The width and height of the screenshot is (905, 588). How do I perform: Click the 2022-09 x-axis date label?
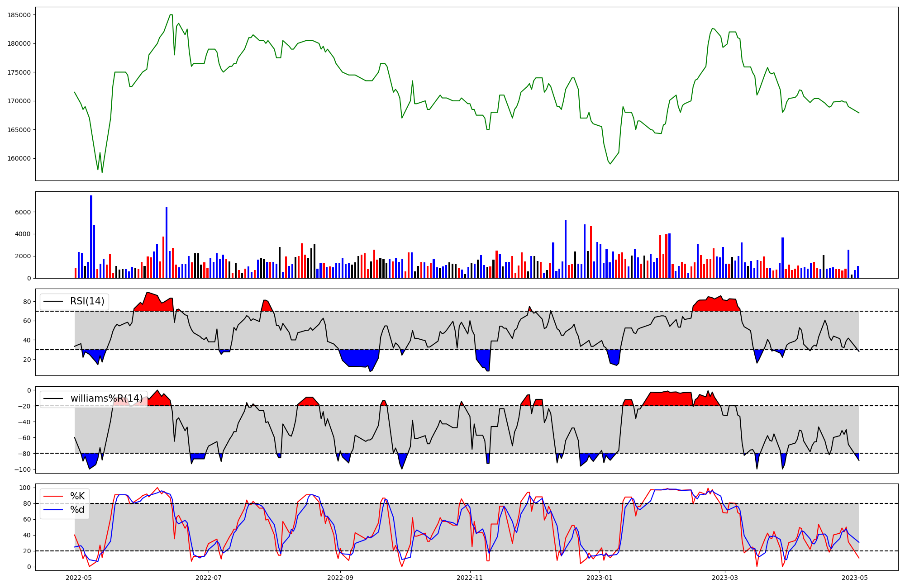340,578
